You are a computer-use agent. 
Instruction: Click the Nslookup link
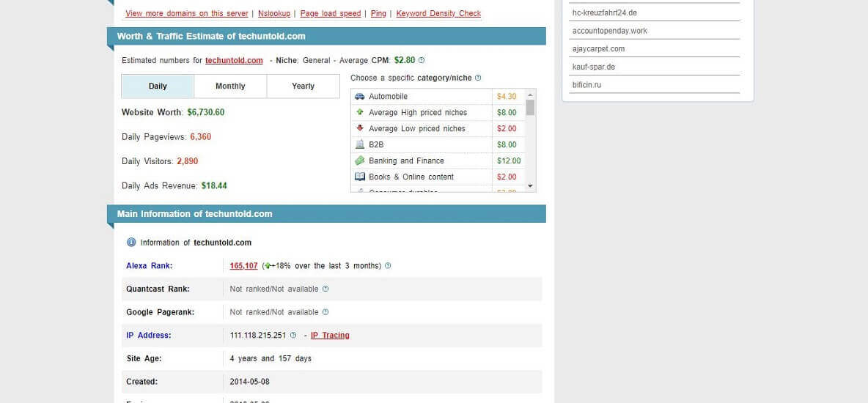[274, 14]
